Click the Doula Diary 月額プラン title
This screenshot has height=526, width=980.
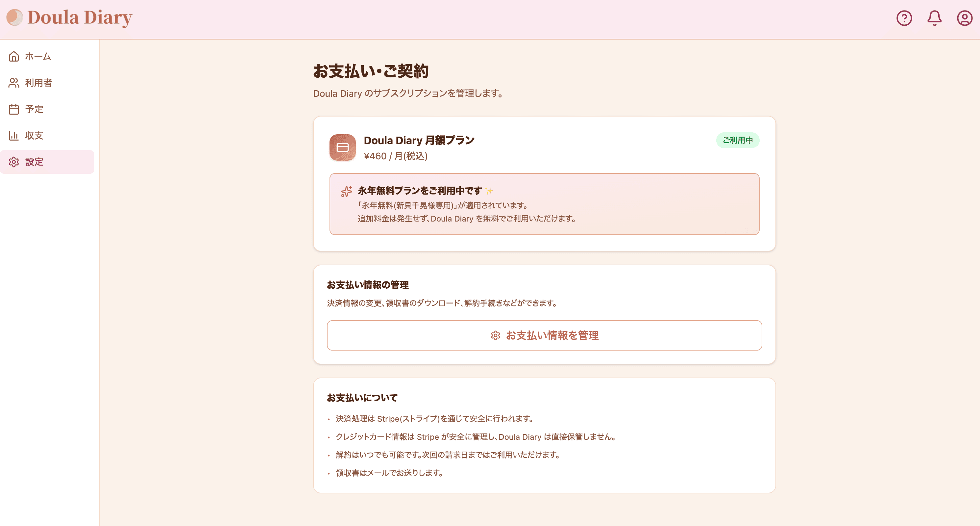tap(419, 140)
